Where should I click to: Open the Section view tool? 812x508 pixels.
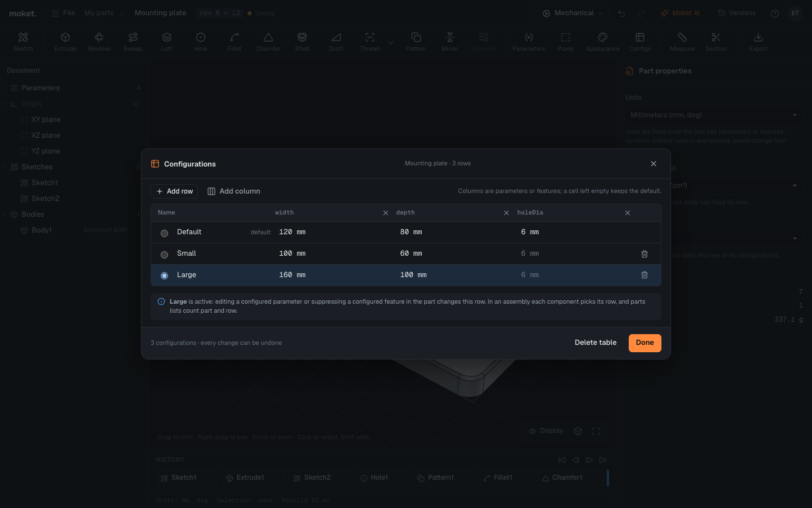(716, 42)
